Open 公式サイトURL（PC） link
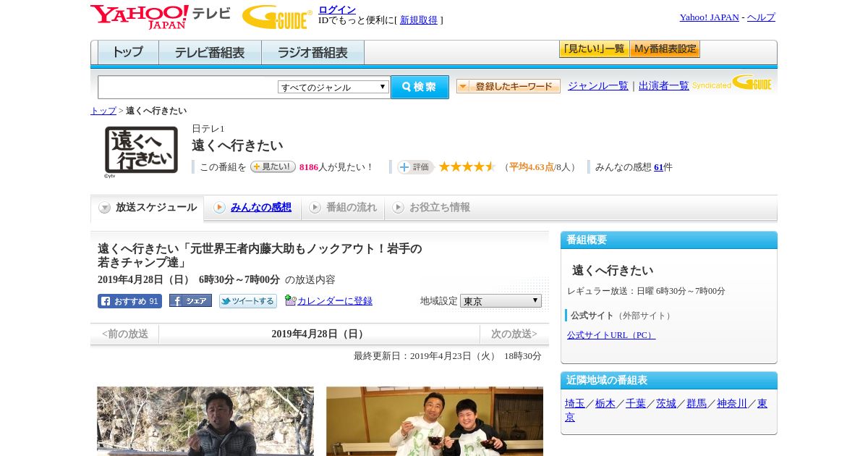868x456 pixels. (611, 335)
